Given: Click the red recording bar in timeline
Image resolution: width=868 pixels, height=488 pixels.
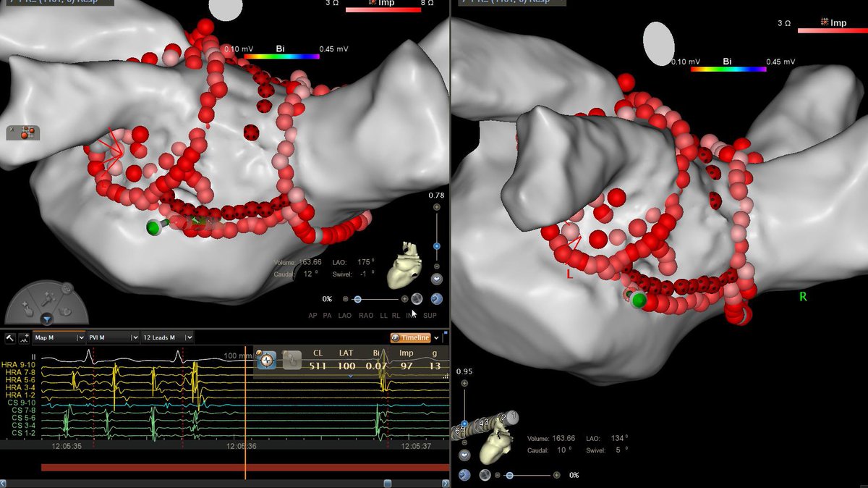Looking at the screenshot, I should click(244, 468).
